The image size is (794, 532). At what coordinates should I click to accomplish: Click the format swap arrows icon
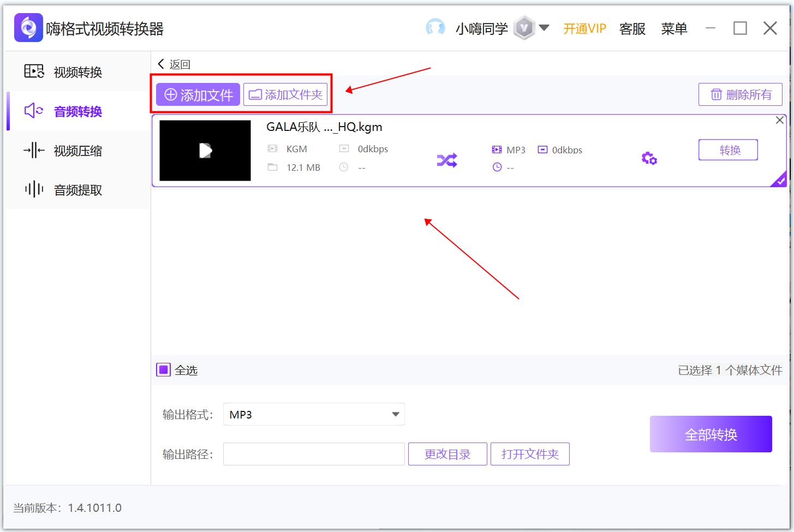click(447, 159)
